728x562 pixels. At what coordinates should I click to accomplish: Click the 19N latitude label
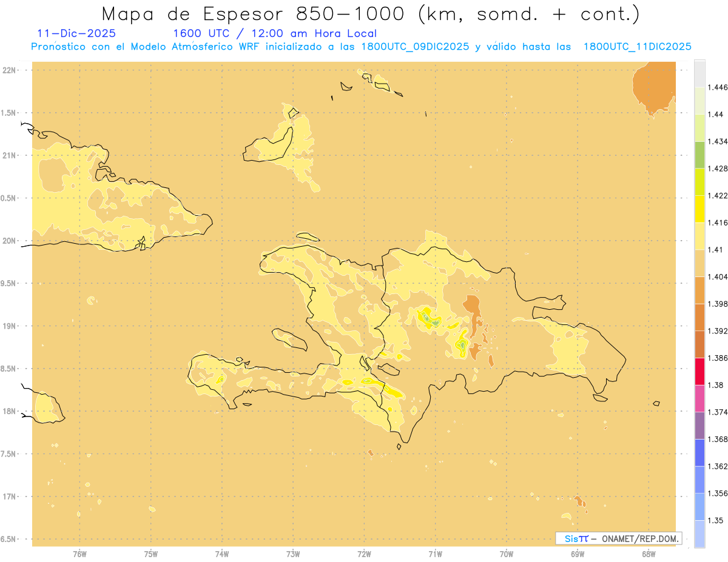10,326
